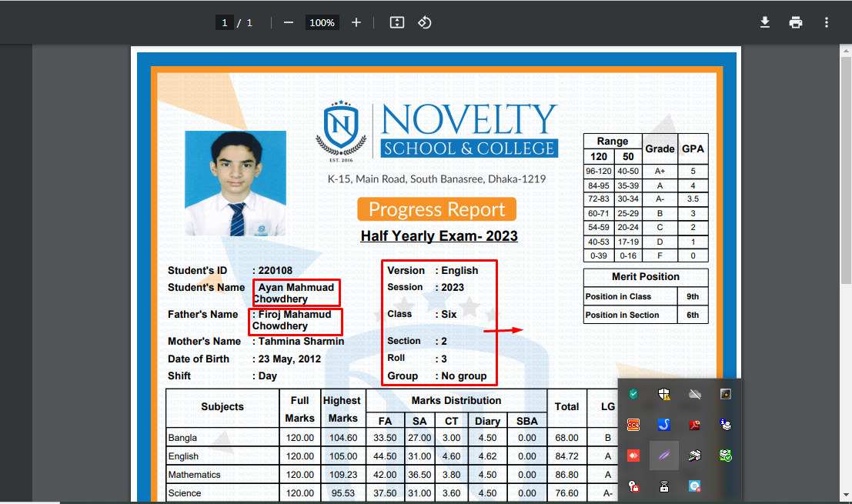Click the page number input field
Viewport: 852px width, 504px height.
[x=225, y=22]
